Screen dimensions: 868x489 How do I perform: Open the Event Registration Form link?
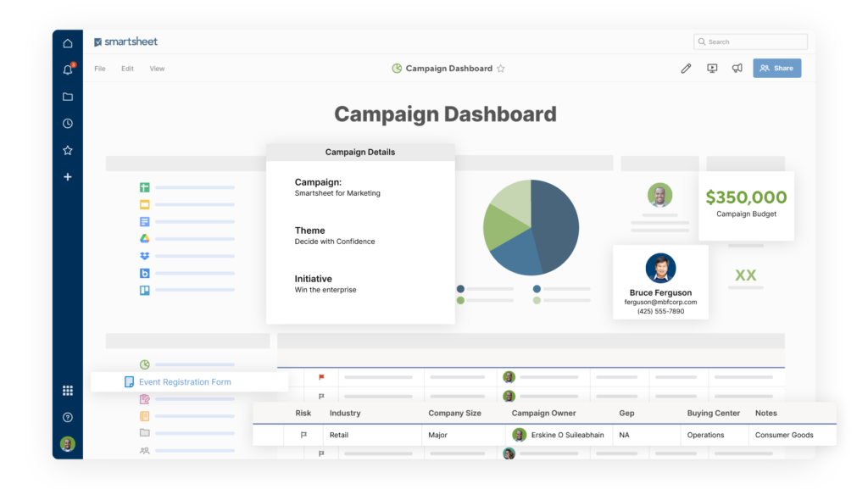[185, 381]
